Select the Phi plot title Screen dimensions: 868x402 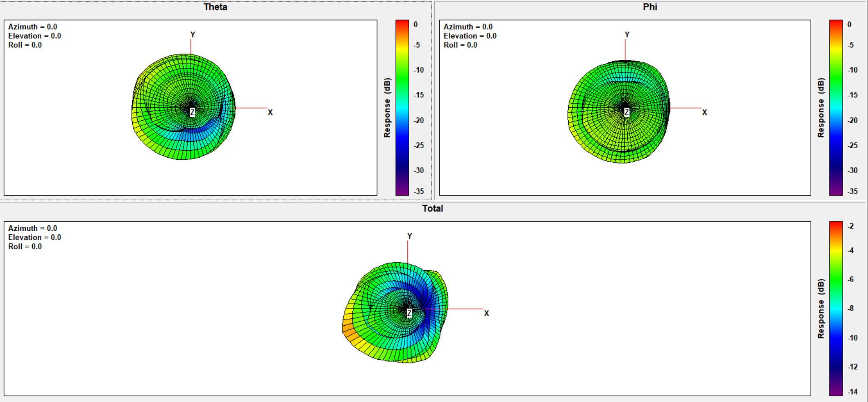tap(650, 7)
